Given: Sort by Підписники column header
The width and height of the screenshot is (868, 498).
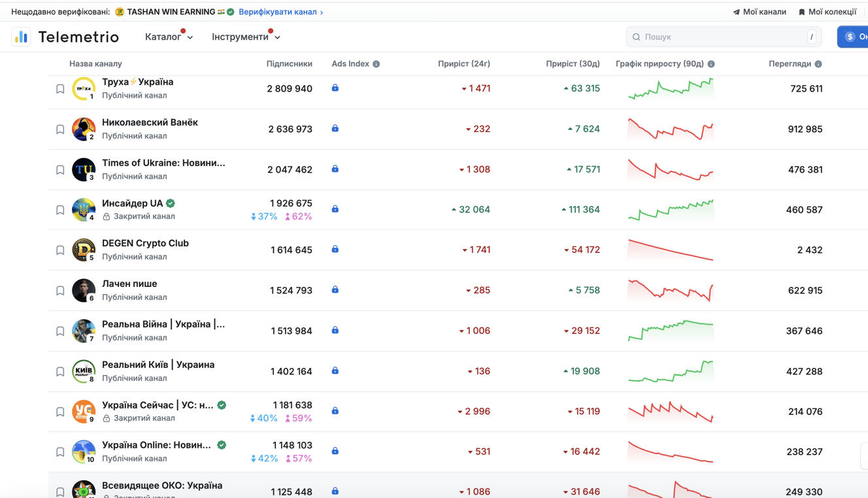Looking at the screenshot, I should pyautogui.click(x=289, y=64).
